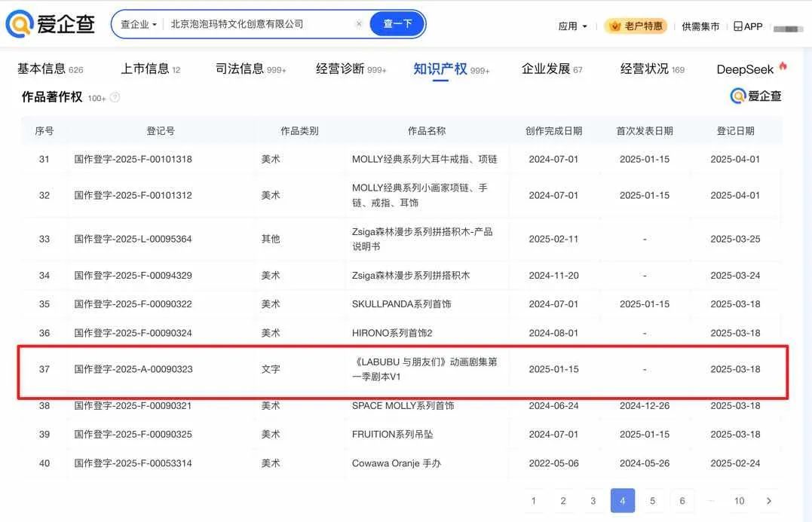Clear the search box with the X icon
This screenshot has width=812, height=522.
(359, 24)
